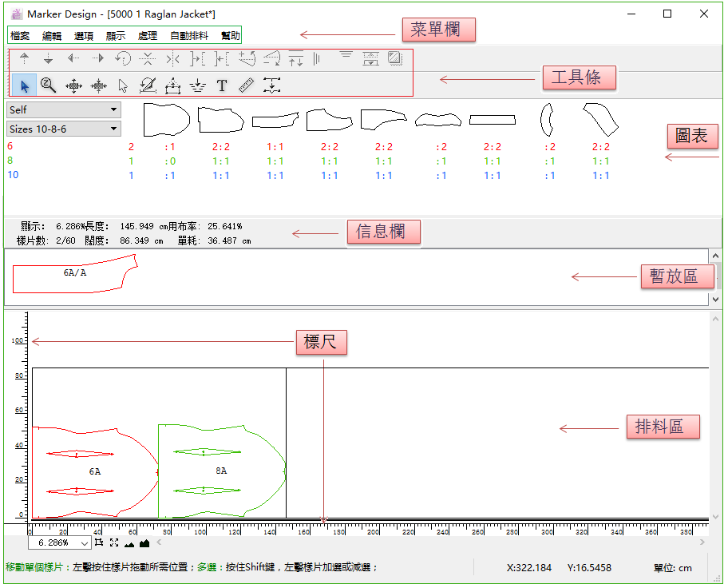This screenshot has height=588, width=728.
Task: Click the first pattern piece thumbnail
Action: point(165,119)
